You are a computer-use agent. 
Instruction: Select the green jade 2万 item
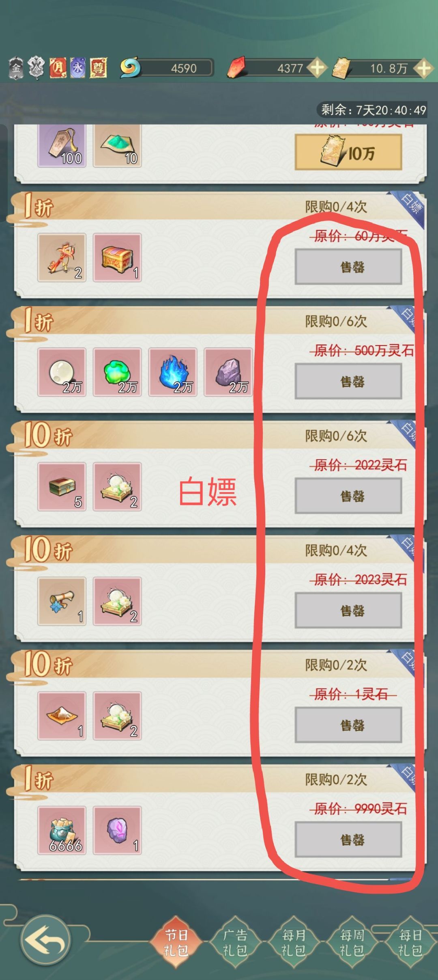click(117, 372)
